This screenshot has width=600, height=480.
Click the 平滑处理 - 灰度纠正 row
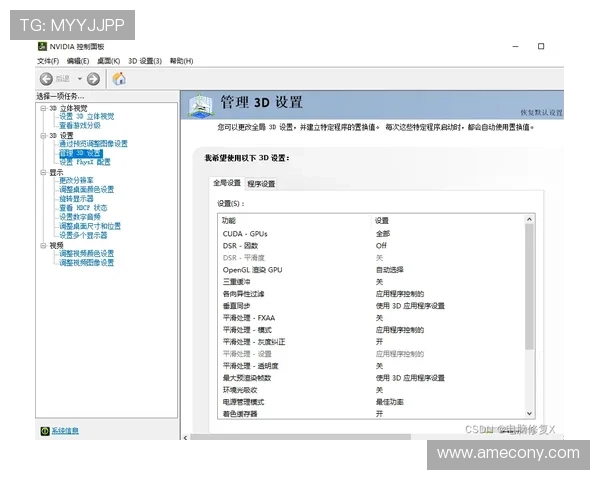(x=371, y=342)
